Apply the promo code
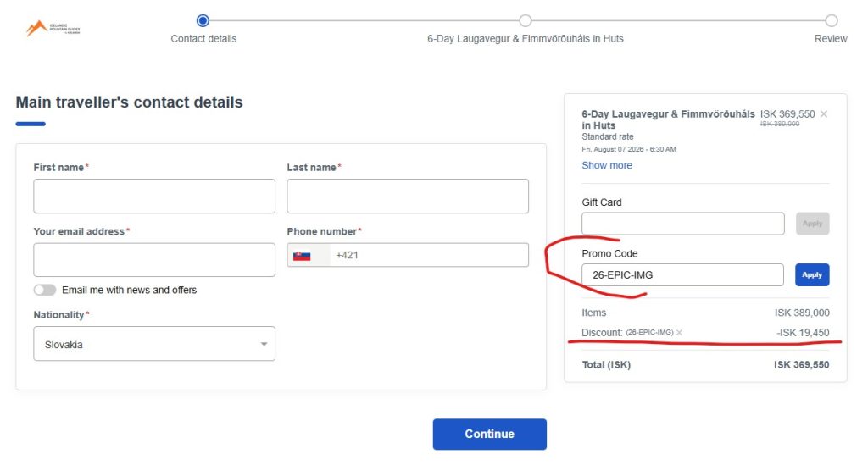Screen dimensions: 868x465 (x=812, y=274)
